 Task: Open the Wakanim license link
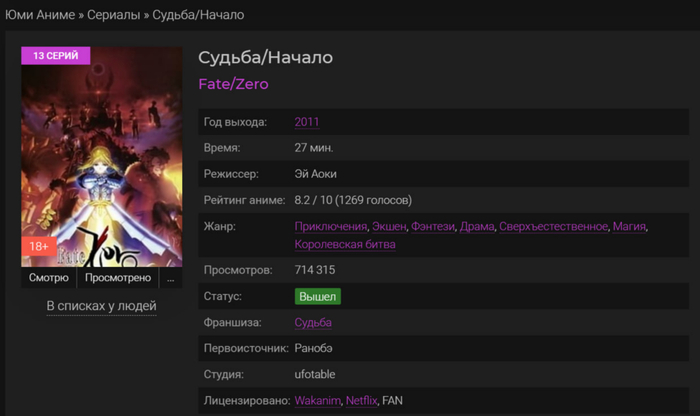317,400
